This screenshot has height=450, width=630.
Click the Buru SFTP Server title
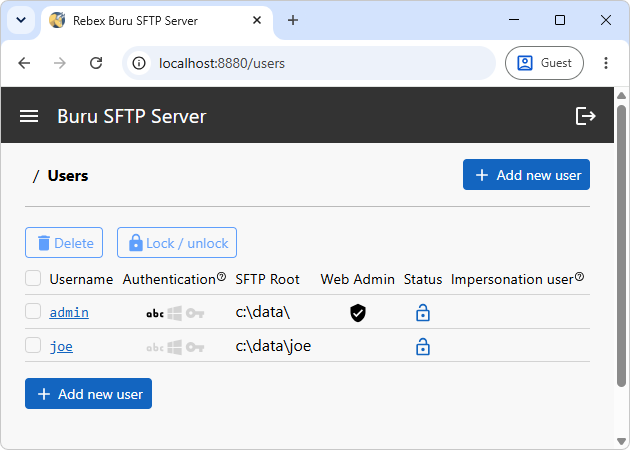[132, 117]
